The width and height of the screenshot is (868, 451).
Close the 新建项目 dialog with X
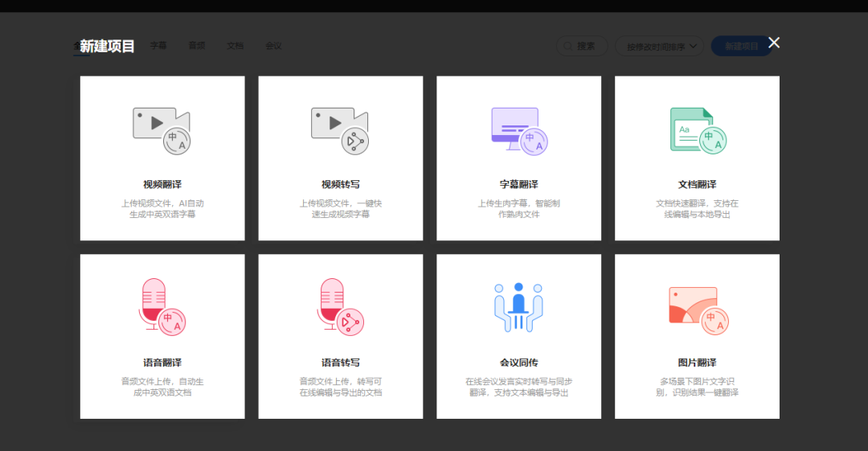pyautogui.click(x=774, y=43)
